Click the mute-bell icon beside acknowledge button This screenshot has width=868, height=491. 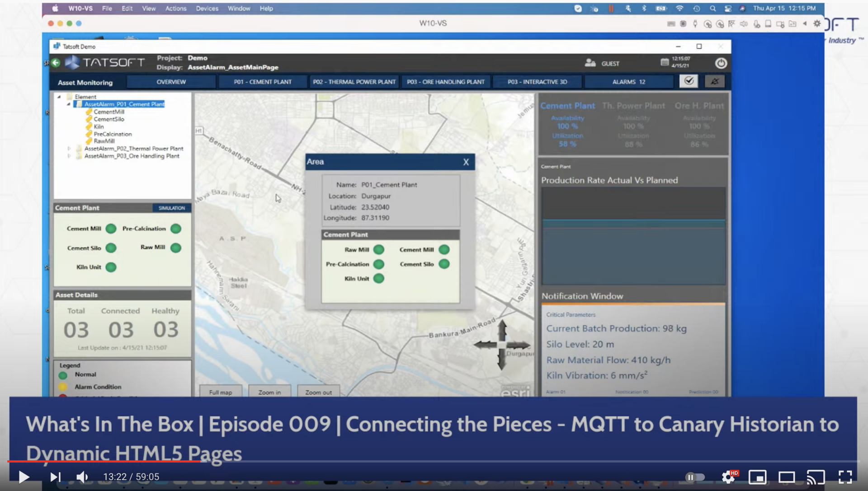point(714,81)
